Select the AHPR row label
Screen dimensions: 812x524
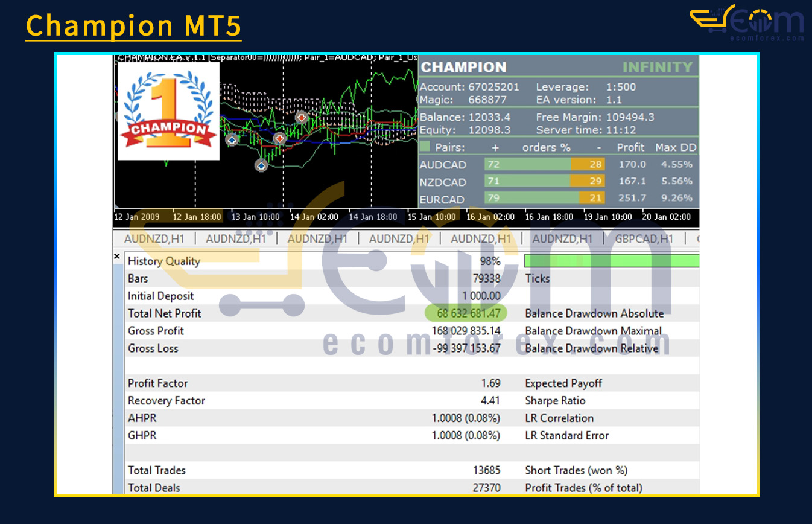[141, 418]
